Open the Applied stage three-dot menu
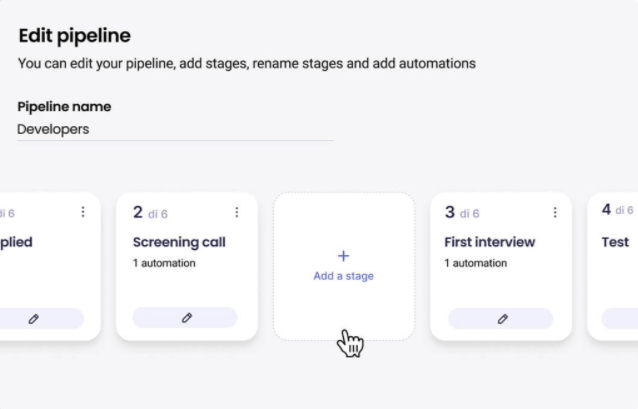The height and width of the screenshot is (409, 638). (x=83, y=212)
